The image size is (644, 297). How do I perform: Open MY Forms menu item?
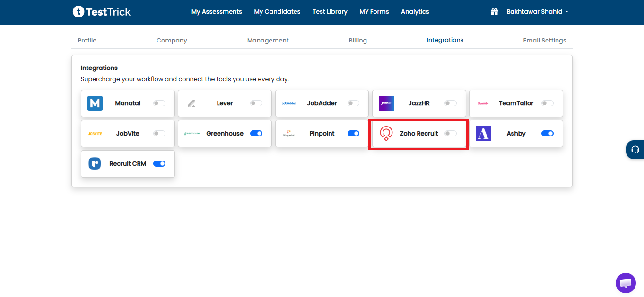coord(374,12)
